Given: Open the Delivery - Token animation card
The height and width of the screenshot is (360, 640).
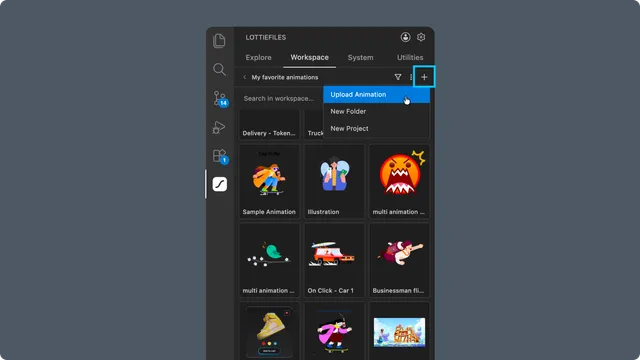Looking at the screenshot, I should pyautogui.click(x=269, y=125).
